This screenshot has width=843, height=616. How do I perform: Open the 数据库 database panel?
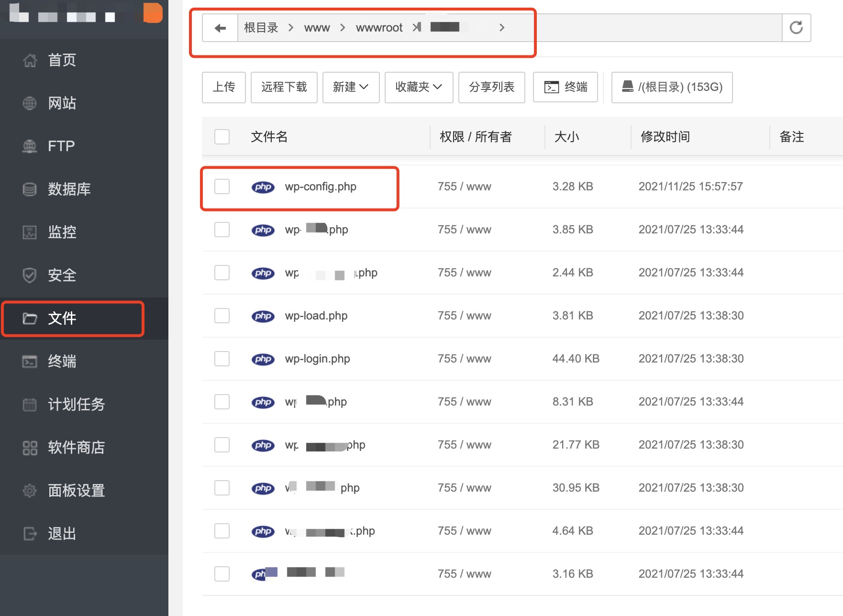point(70,189)
